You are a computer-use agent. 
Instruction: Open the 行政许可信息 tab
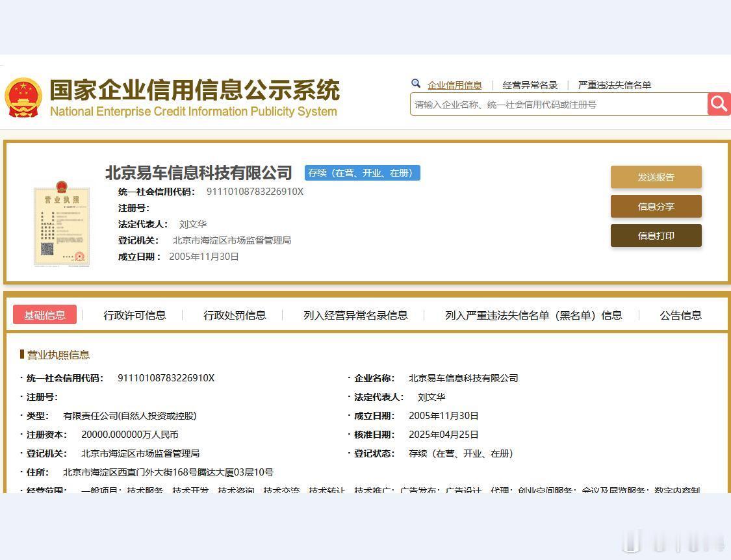[135, 316]
